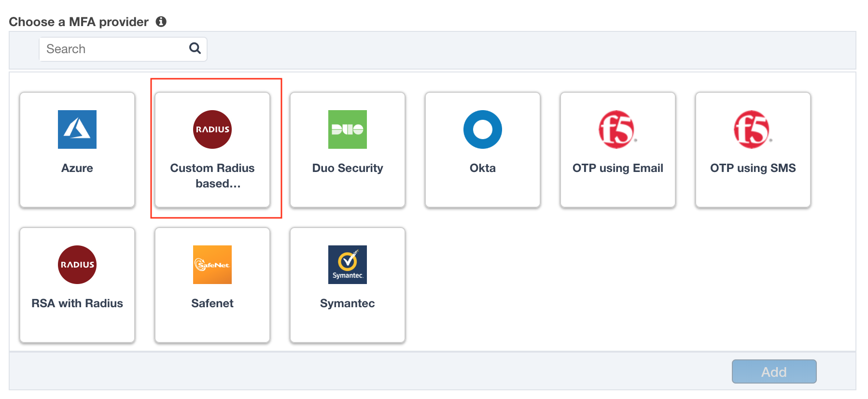Select the Safenet label text
Screen dimensions: 868x399
(212, 303)
